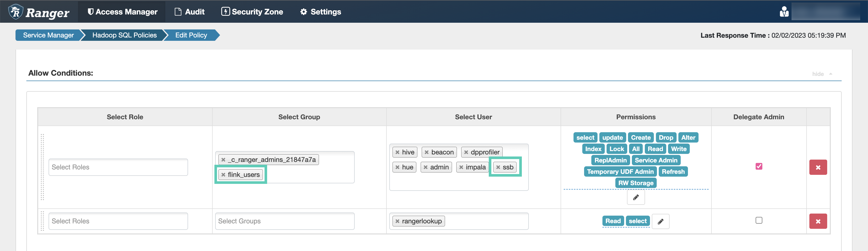
Task: Click the user profile icon in header
Action: (x=784, y=12)
